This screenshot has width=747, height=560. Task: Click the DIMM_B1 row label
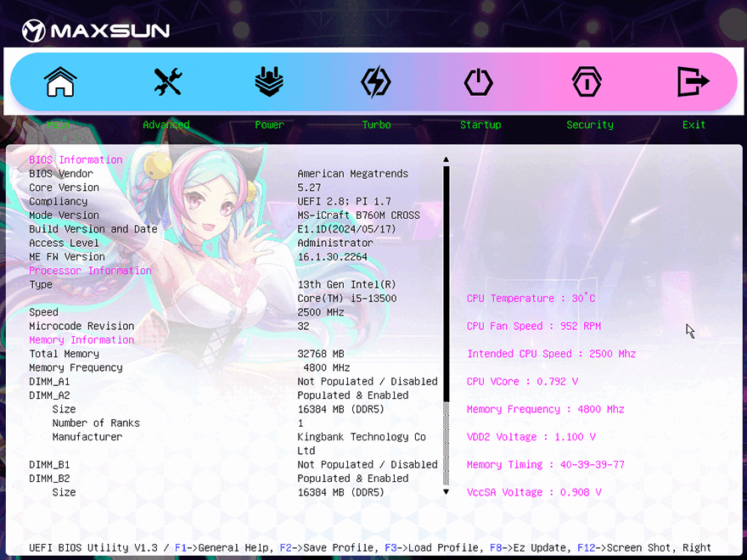tap(49, 465)
